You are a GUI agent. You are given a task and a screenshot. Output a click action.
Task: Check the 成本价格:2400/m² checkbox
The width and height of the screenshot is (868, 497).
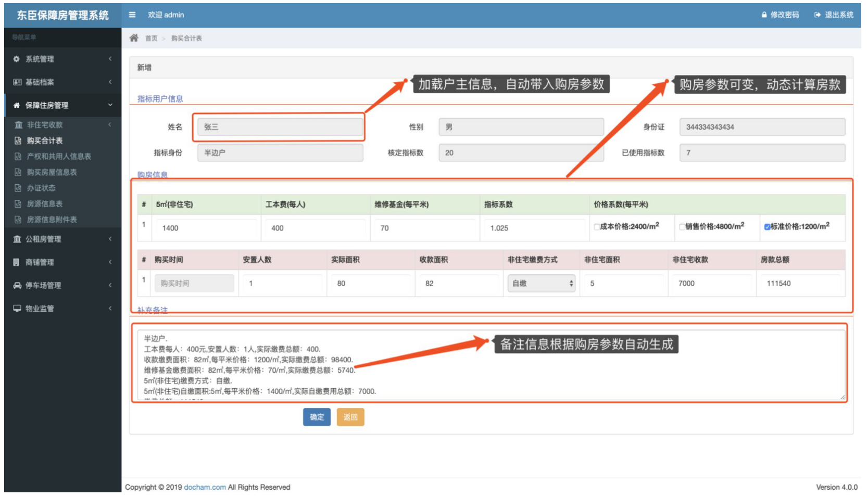point(597,227)
